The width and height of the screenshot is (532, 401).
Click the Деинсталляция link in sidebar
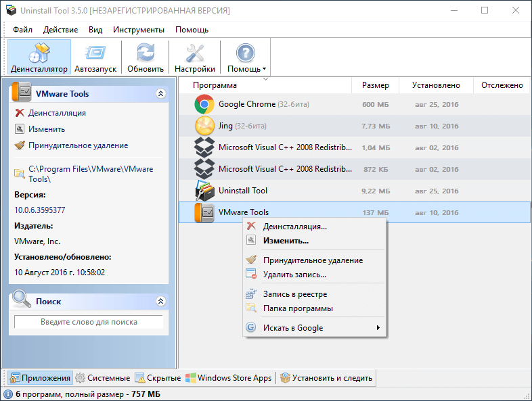[x=57, y=113]
